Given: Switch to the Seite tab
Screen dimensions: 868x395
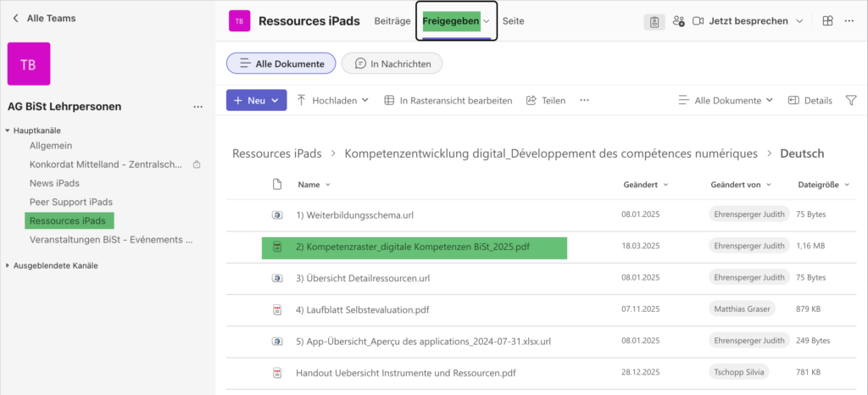Looking at the screenshot, I should point(513,21).
